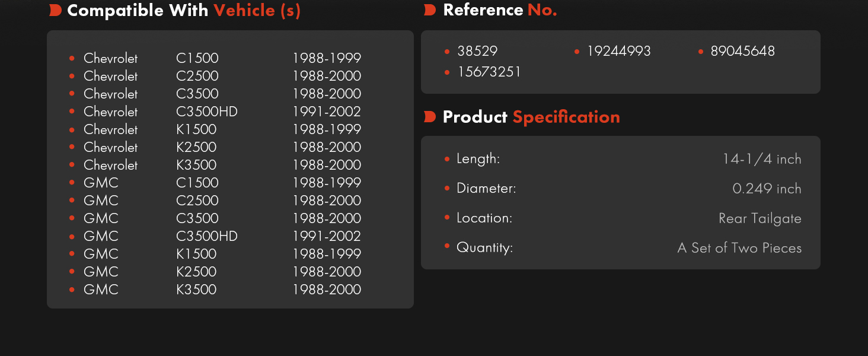Click years "1988-1999" for GMC C1500

(327, 183)
